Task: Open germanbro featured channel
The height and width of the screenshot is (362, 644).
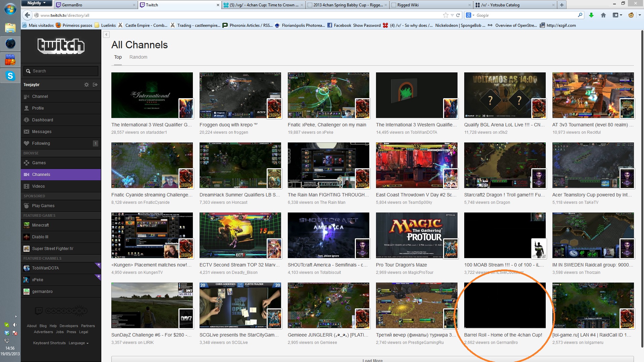Action: [x=61, y=292]
